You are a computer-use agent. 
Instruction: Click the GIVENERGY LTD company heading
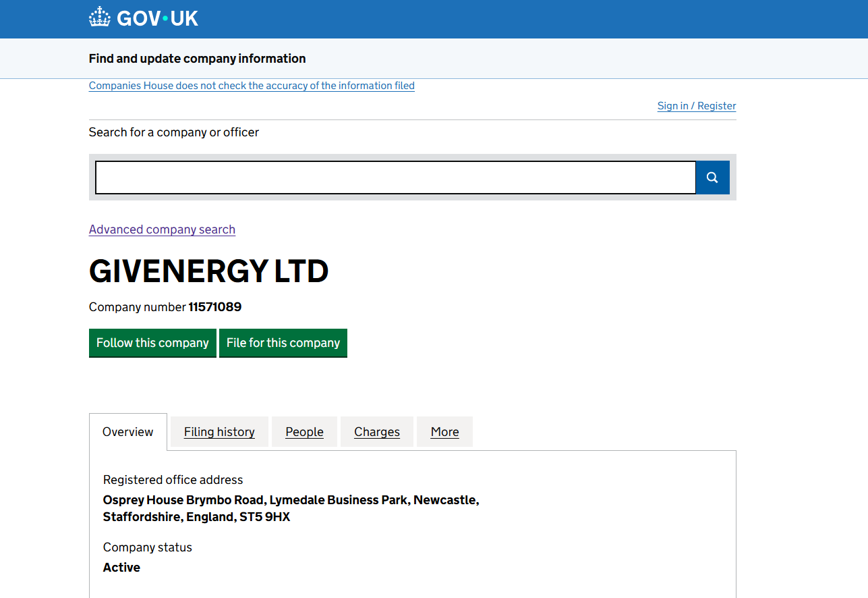pos(208,271)
